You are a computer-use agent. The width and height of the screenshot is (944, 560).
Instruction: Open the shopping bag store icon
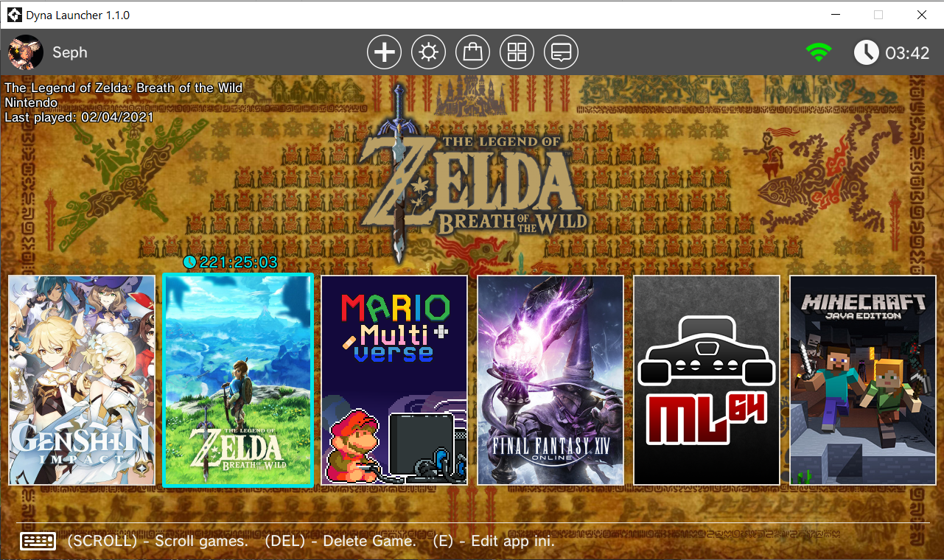pos(473,52)
